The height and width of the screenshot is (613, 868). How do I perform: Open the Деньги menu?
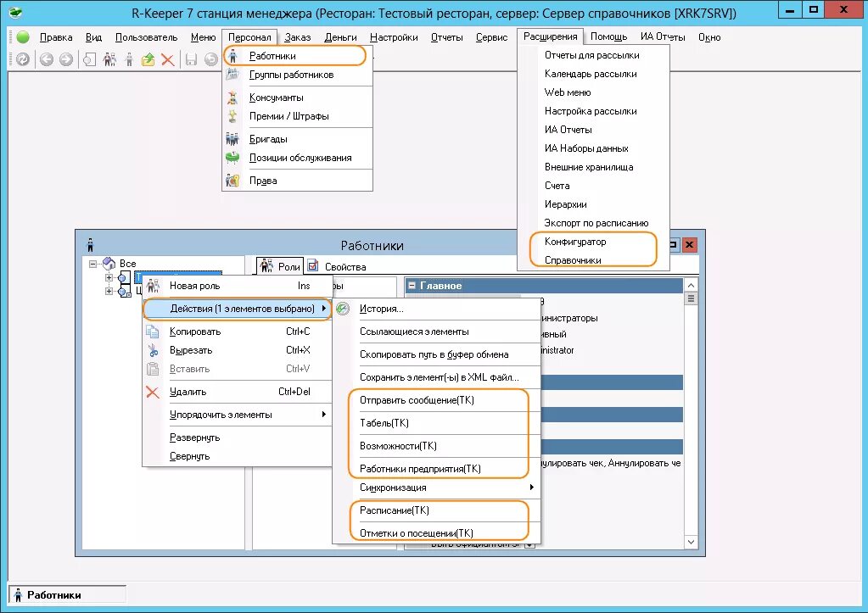tap(340, 37)
